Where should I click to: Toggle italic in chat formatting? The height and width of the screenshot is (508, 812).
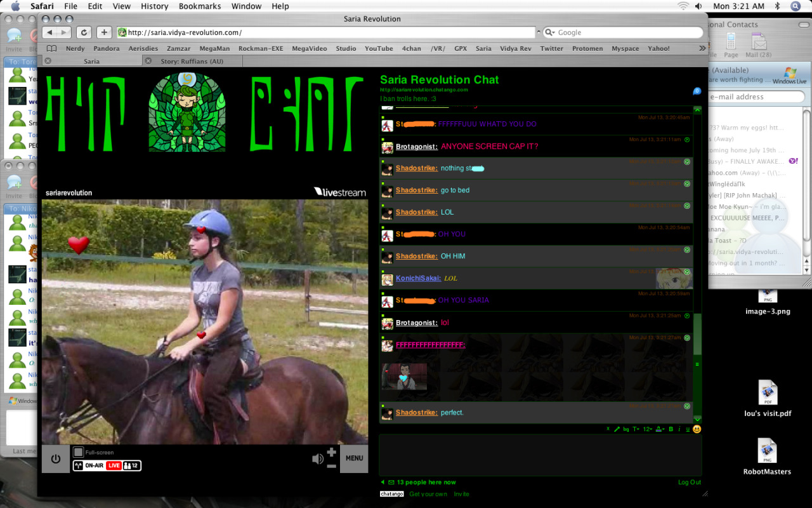tap(679, 429)
